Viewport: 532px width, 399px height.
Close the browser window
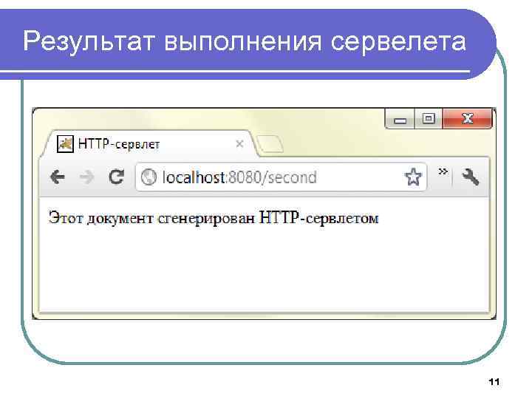[x=467, y=119]
